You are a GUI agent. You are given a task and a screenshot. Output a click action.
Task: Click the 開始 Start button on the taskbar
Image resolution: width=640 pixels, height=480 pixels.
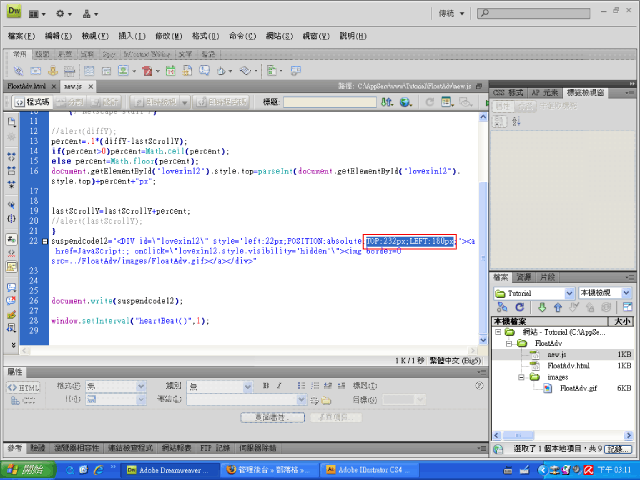click(x=22, y=469)
